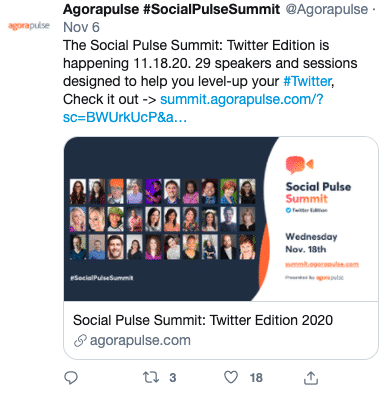Click the reply speech bubble icon

tap(71, 378)
